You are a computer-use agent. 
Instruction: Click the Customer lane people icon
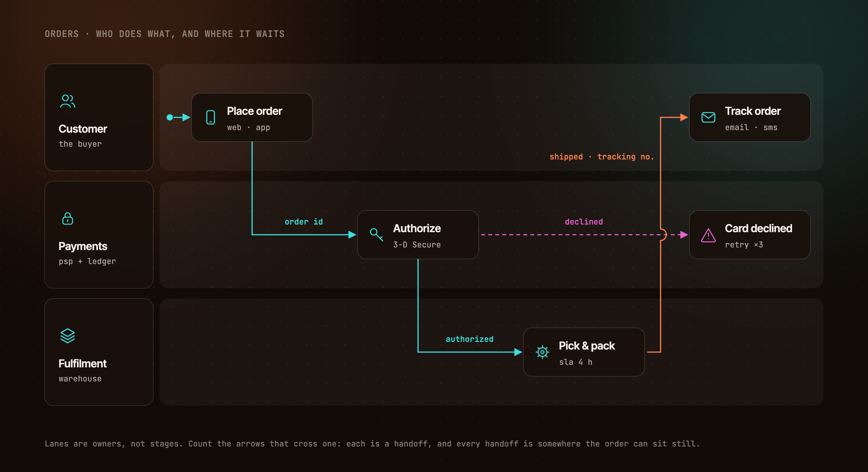tap(67, 101)
